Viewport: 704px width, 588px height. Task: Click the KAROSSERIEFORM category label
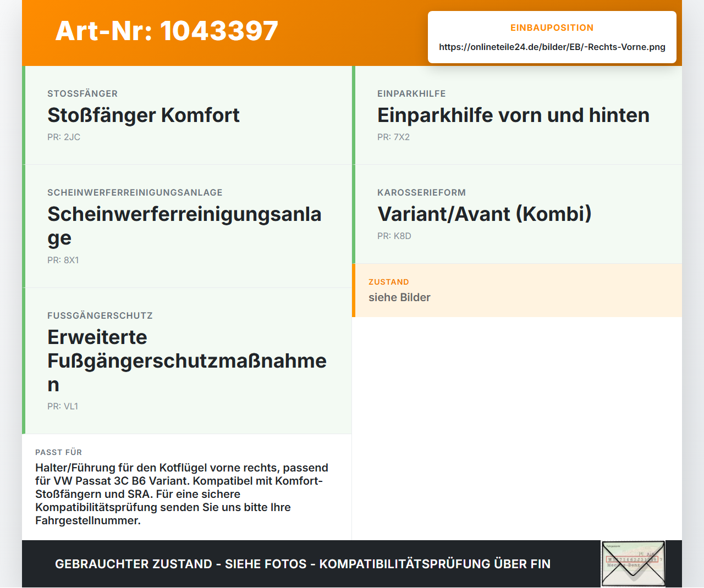[421, 192]
